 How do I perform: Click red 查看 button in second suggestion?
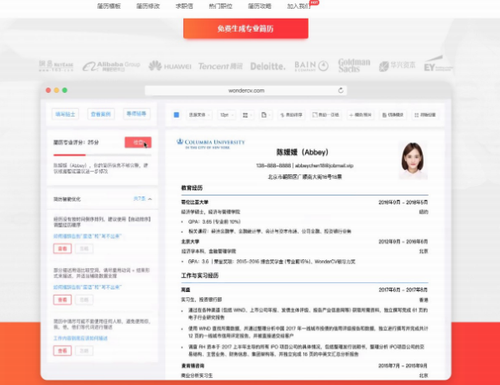(62, 300)
